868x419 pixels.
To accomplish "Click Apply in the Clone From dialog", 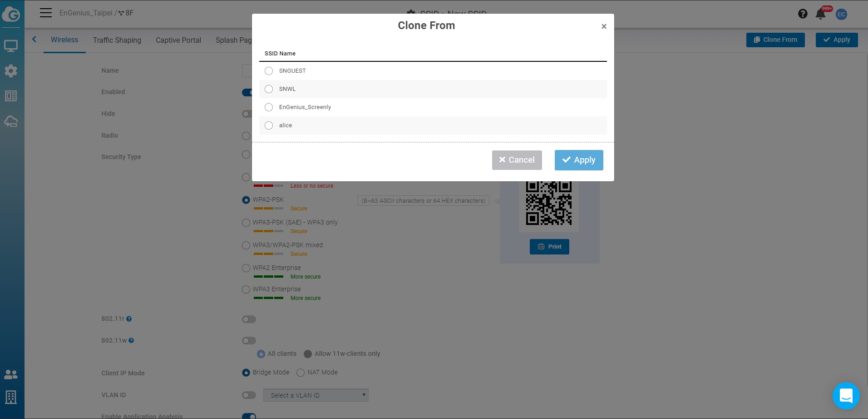I will [x=579, y=160].
